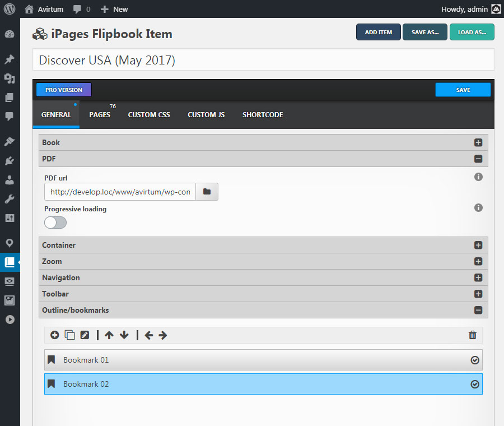
Task: Show info for Progressive loading
Action: pyautogui.click(x=478, y=208)
